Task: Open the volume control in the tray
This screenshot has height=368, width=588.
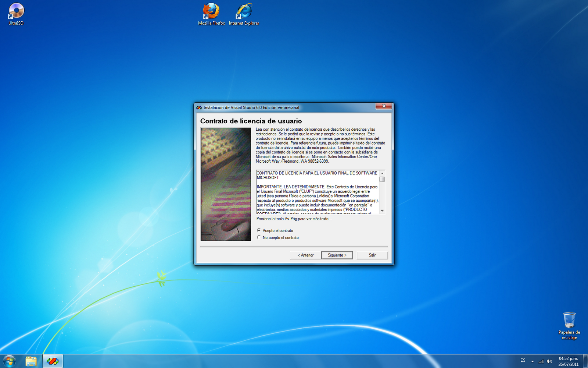Action: pos(549,361)
